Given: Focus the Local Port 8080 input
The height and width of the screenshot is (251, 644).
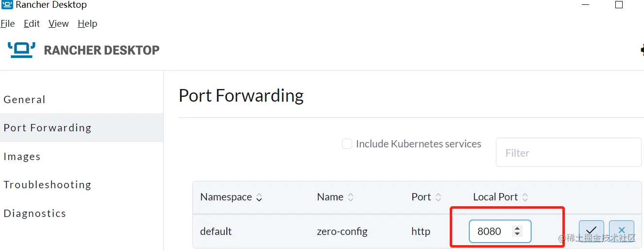Looking at the screenshot, I should coord(491,232).
